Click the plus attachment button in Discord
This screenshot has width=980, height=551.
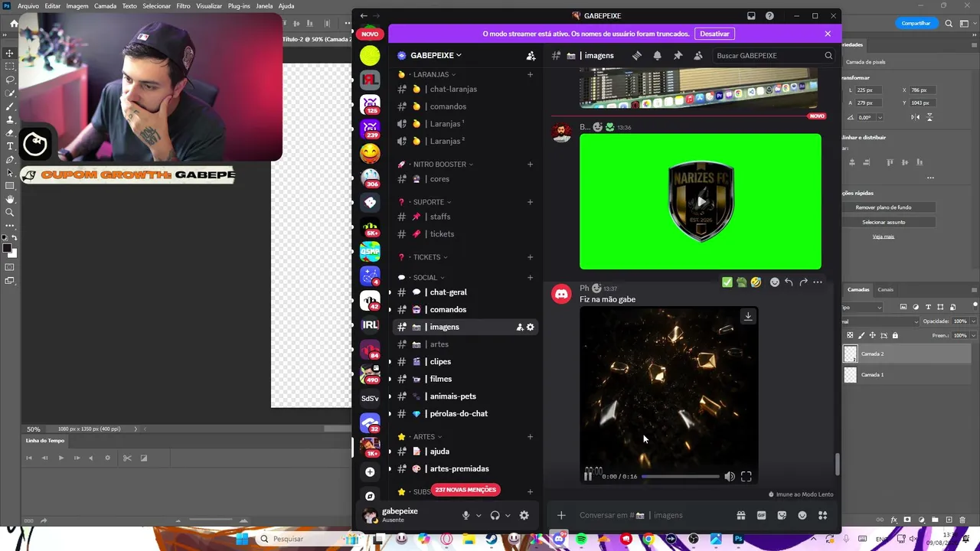(561, 515)
